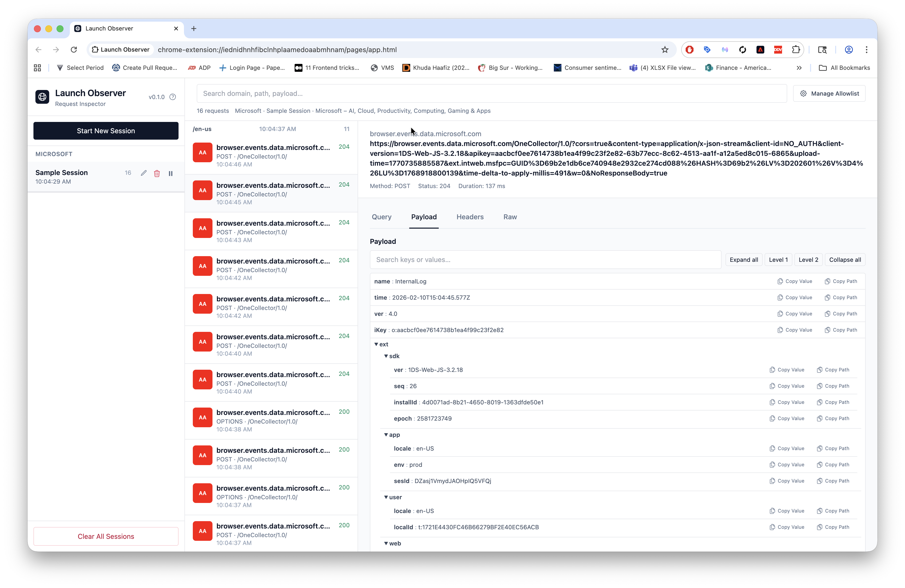Switch to the Headers tab
The width and height of the screenshot is (905, 588).
point(470,217)
